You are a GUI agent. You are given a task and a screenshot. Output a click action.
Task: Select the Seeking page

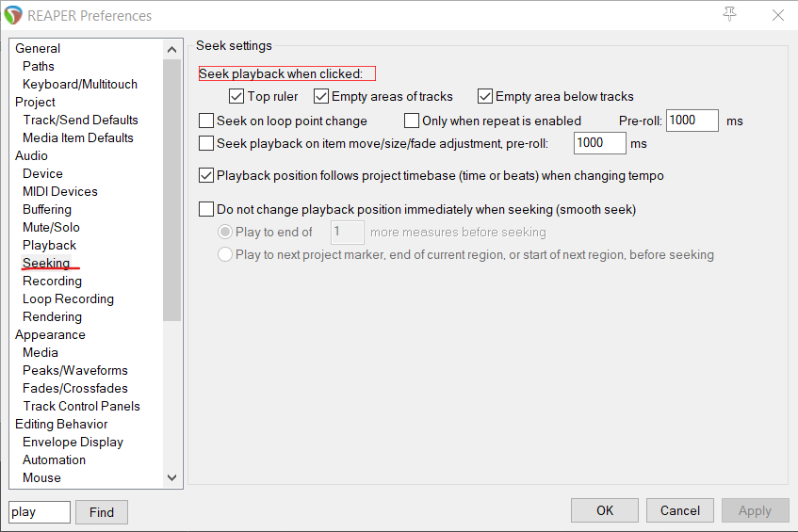pos(46,263)
